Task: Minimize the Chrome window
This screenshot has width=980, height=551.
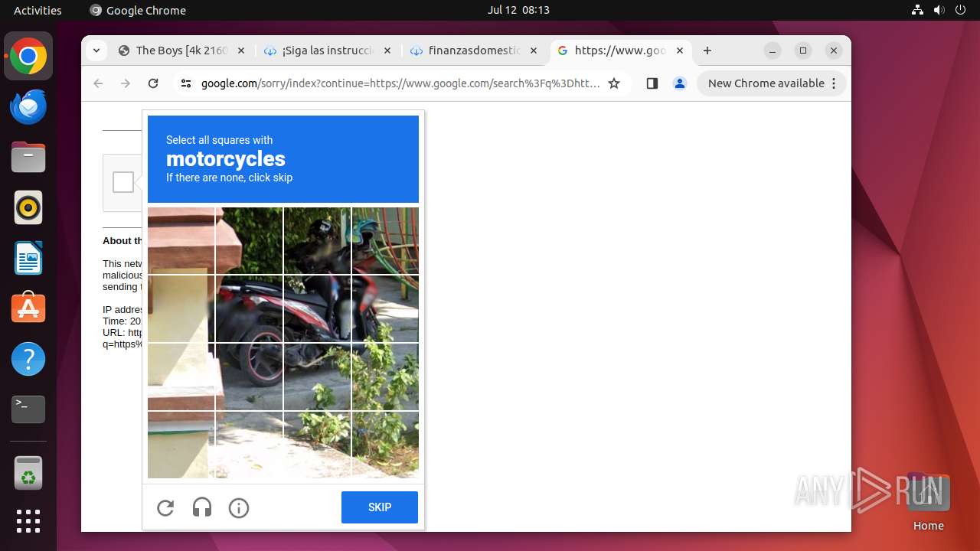Action: [x=773, y=51]
